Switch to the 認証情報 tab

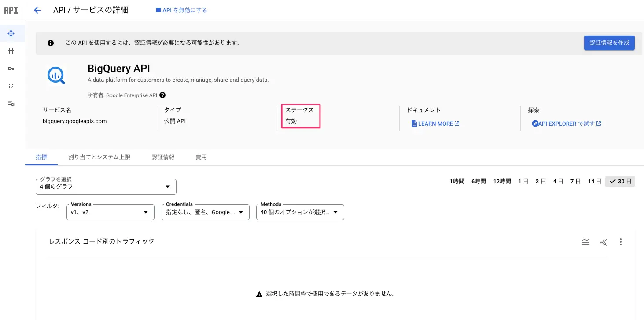pyautogui.click(x=163, y=157)
